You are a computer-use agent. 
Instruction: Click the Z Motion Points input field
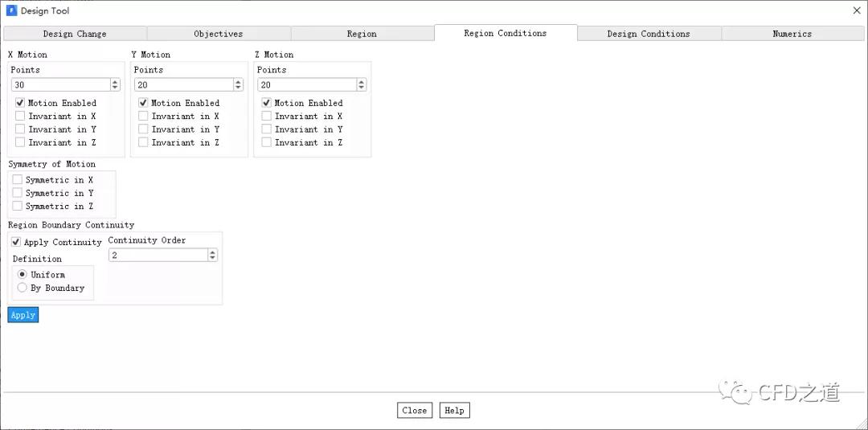(x=307, y=84)
